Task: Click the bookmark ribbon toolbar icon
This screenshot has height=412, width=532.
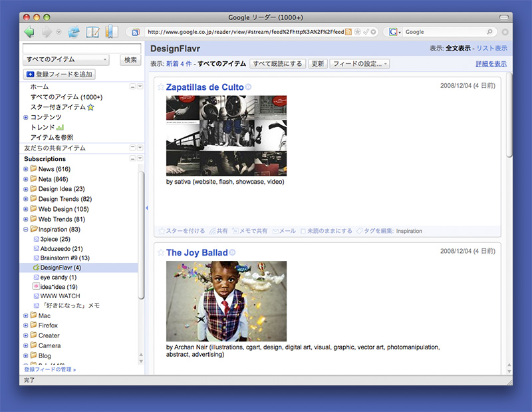Action: 111,31
